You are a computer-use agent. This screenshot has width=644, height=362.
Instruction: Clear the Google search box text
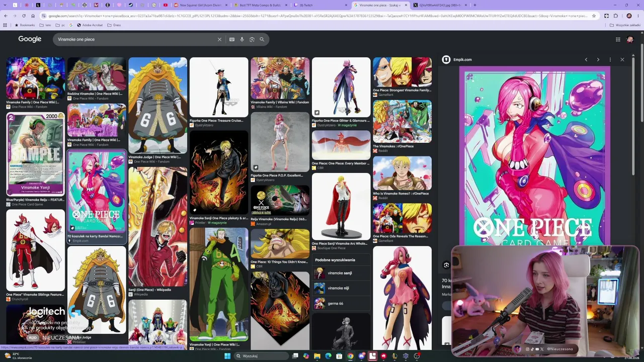pos(219,39)
